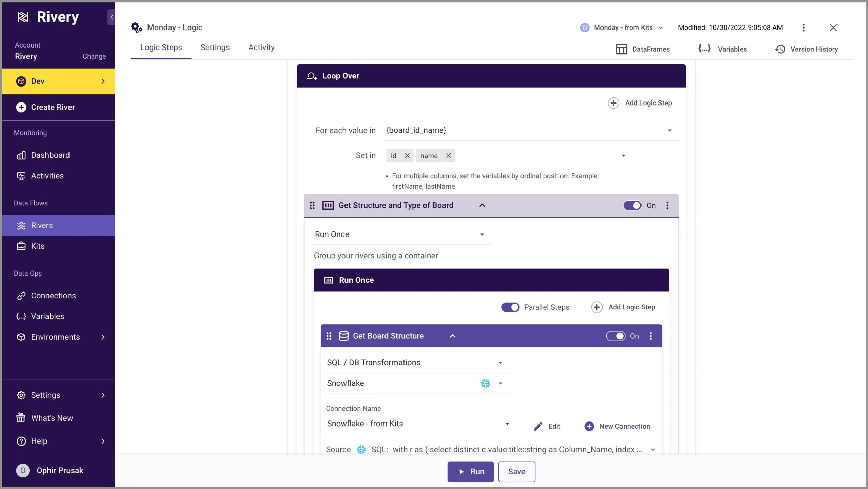Open the 'For each value in' dropdown

pos(669,130)
